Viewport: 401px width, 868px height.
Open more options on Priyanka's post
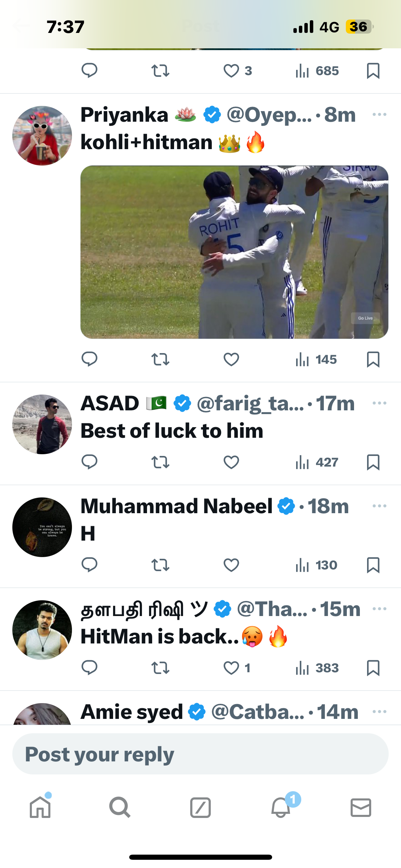(x=379, y=114)
